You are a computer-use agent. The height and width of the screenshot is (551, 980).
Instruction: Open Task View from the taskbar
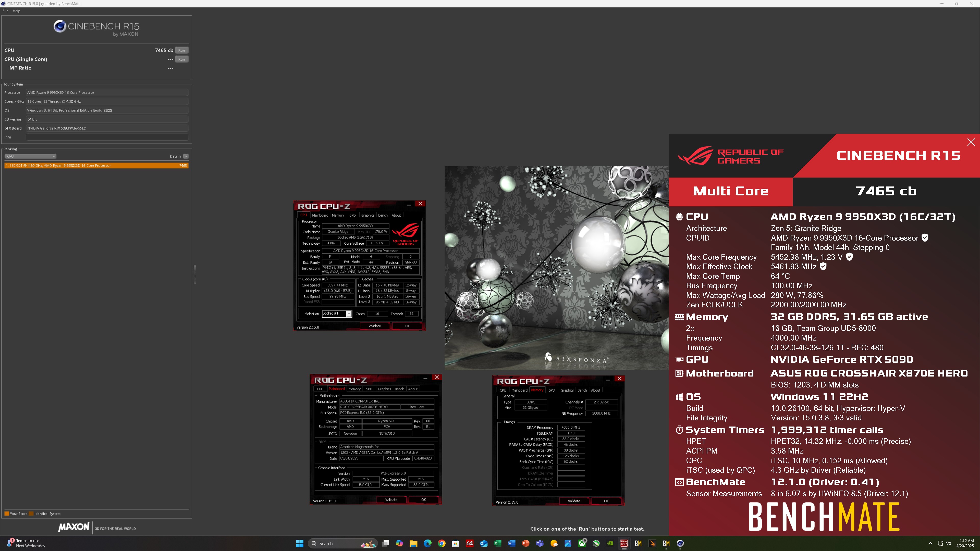(x=385, y=543)
